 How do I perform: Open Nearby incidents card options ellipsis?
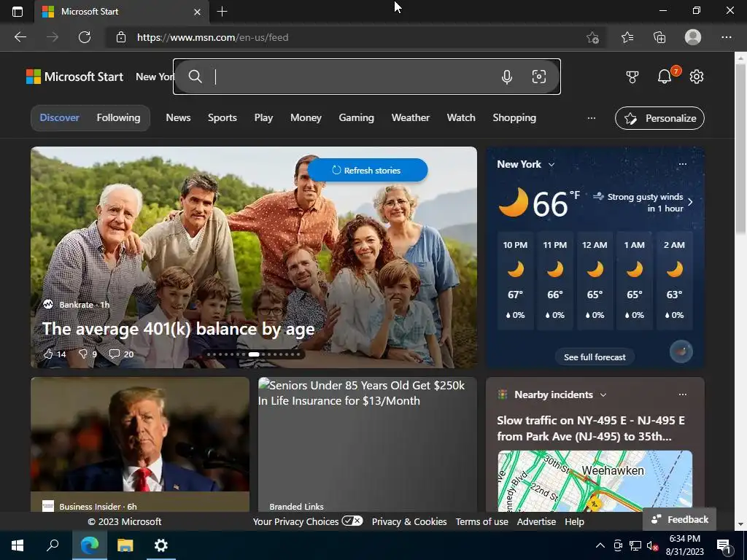(x=682, y=394)
